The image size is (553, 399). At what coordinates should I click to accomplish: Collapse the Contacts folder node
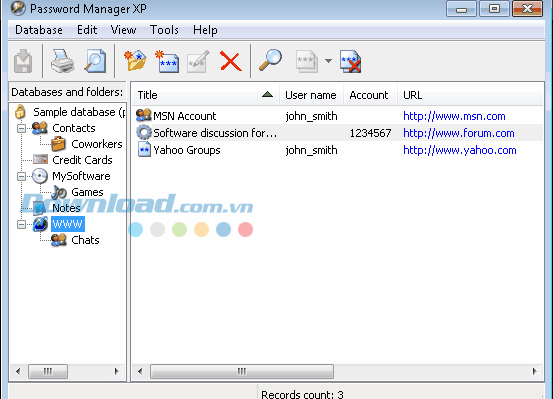click(21, 128)
